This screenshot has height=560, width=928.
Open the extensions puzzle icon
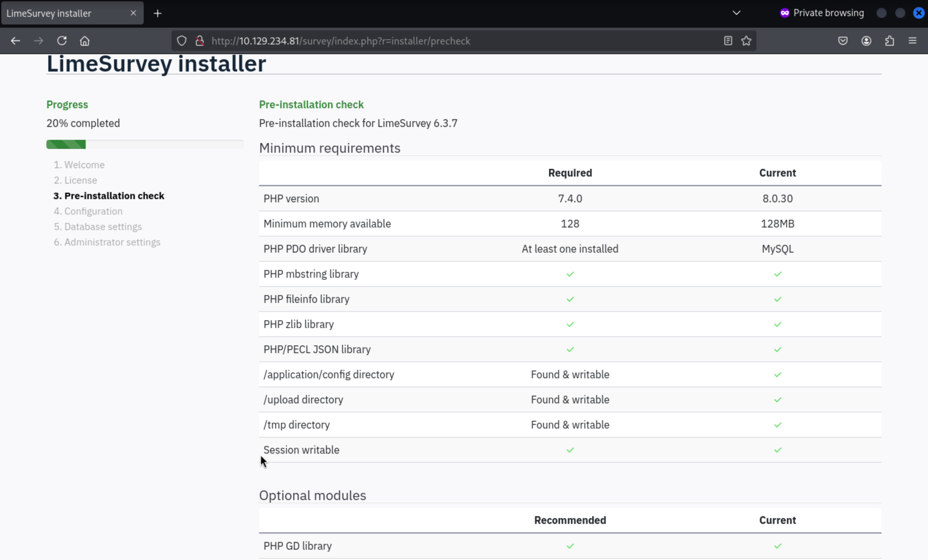[890, 41]
